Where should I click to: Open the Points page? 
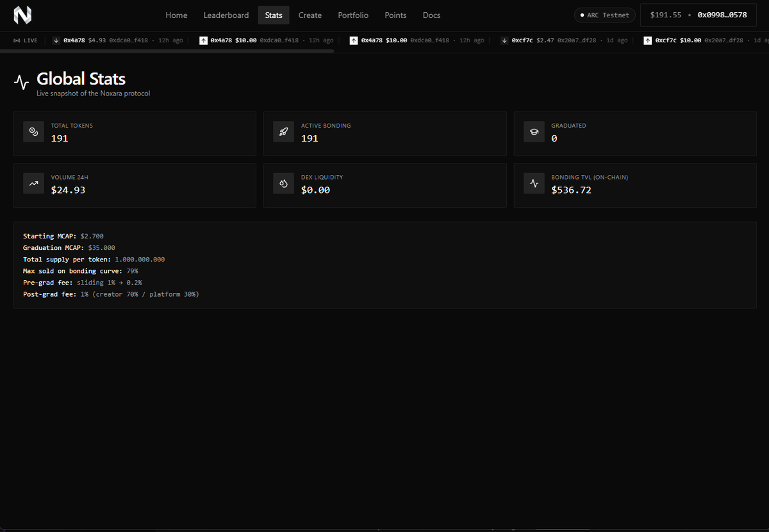pyautogui.click(x=395, y=15)
